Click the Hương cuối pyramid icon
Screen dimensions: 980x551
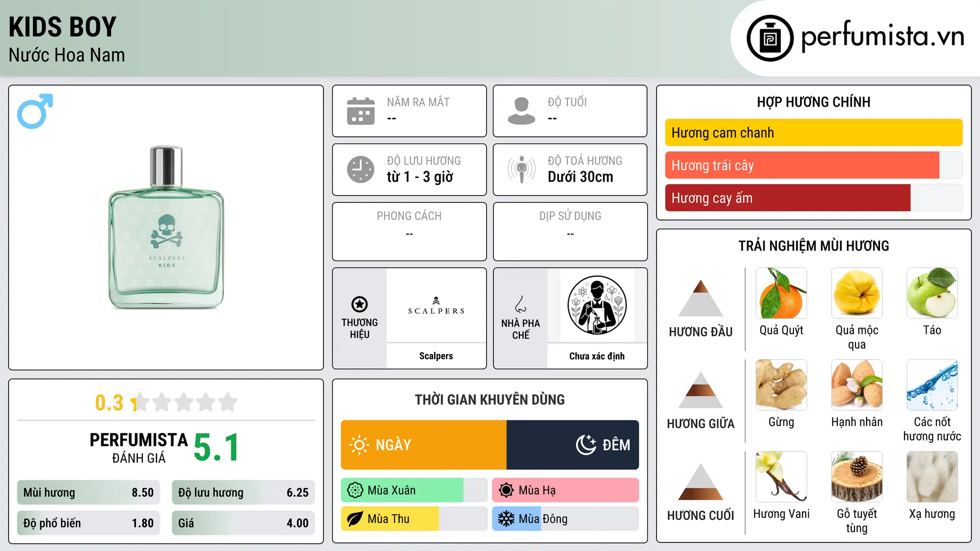[x=701, y=482]
